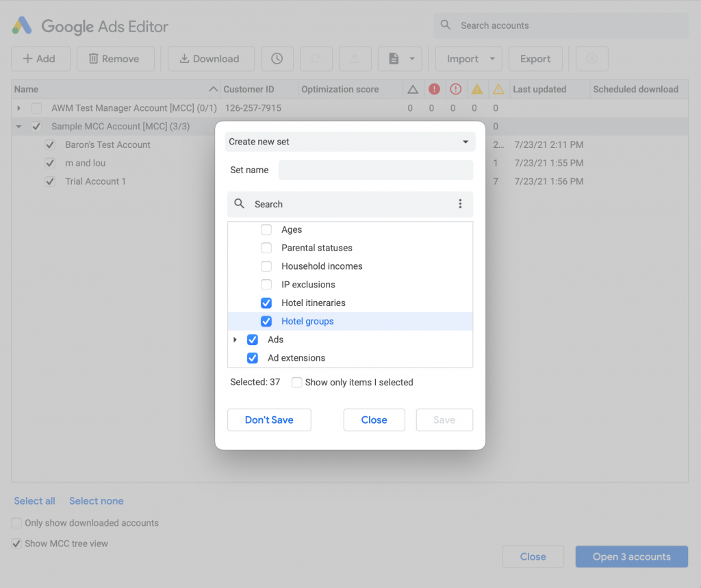Click Open 3 accounts button
Viewport: 701px width, 588px height.
(x=631, y=557)
